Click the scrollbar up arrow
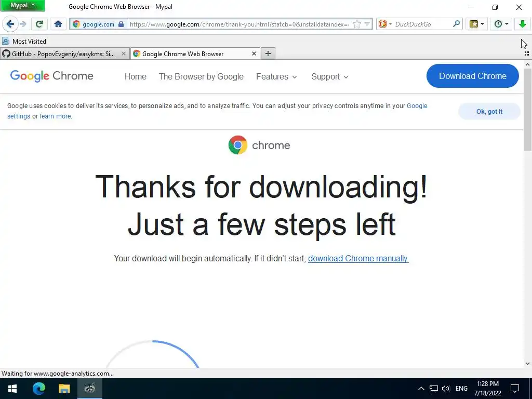This screenshot has width=532, height=399. 527,64
